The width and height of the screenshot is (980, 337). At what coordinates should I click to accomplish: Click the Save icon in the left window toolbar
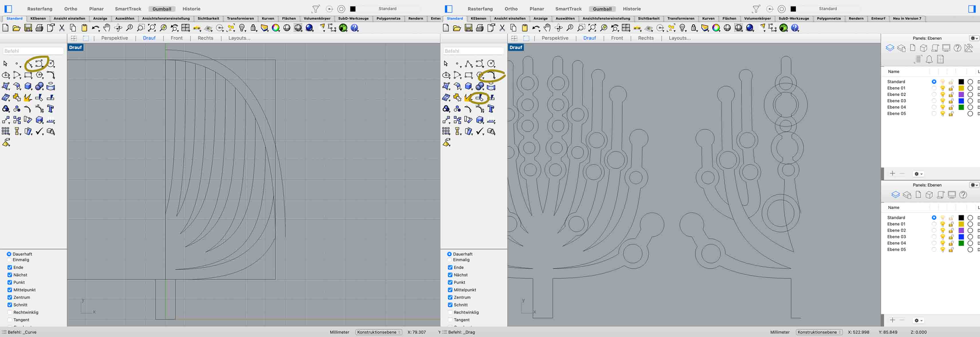[28, 28]
